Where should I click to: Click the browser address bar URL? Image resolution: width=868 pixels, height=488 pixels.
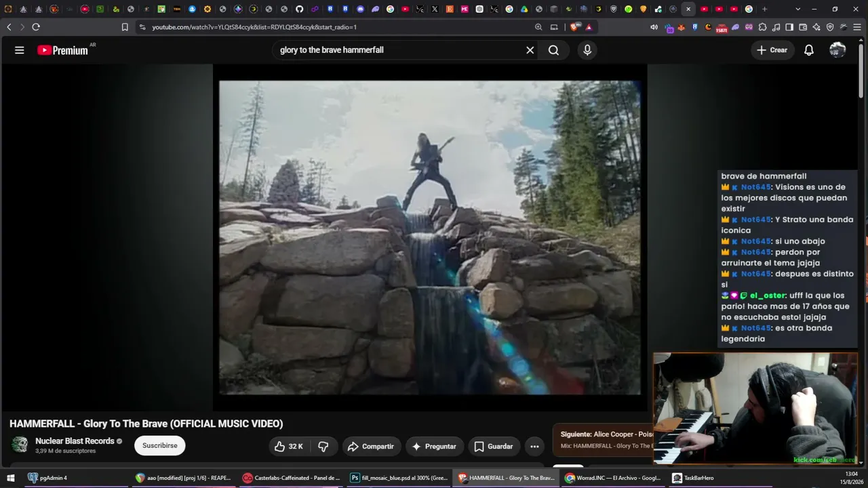pyautogui.click(x=254, y=27)
